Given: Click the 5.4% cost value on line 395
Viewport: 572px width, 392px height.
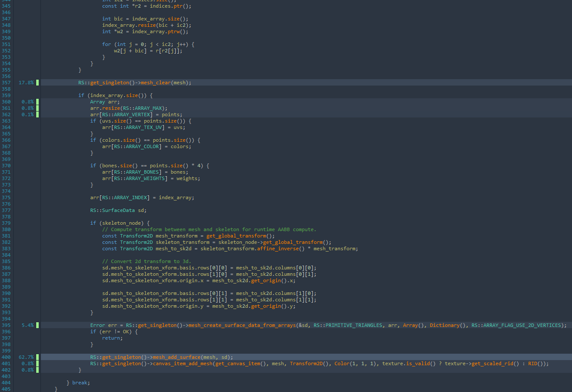Looking at the screenshot, I should (28, 325).
